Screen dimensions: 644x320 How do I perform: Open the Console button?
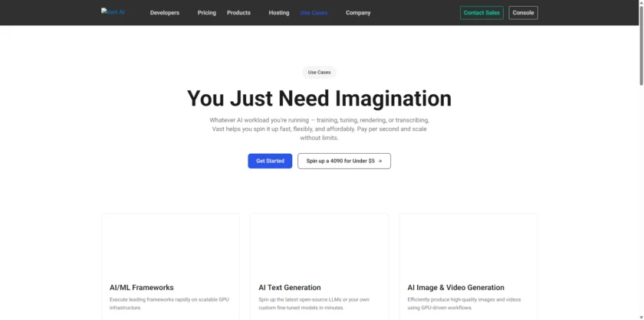[x=523, y=13]
